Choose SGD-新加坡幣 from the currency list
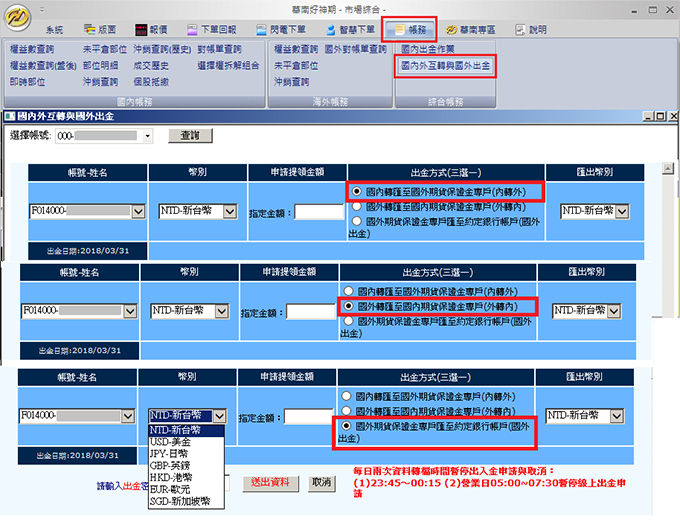Image resolution: width=680 pixels, height=526 pixels. coord(186,501)
